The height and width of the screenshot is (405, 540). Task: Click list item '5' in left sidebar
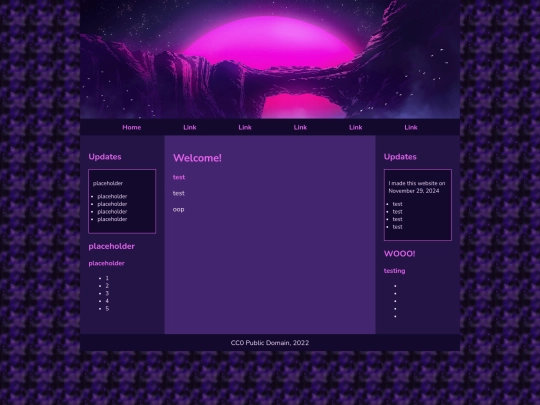(107, 309)
